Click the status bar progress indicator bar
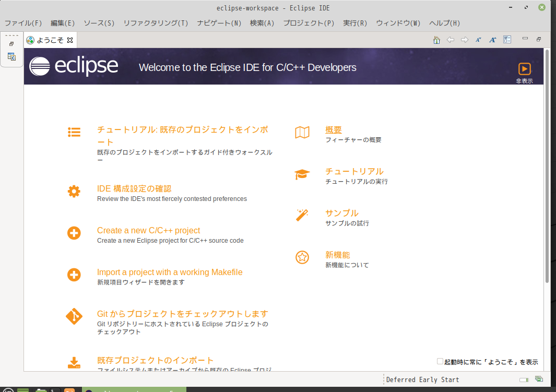Screen dimensions: 556x392 click(524, 379)
